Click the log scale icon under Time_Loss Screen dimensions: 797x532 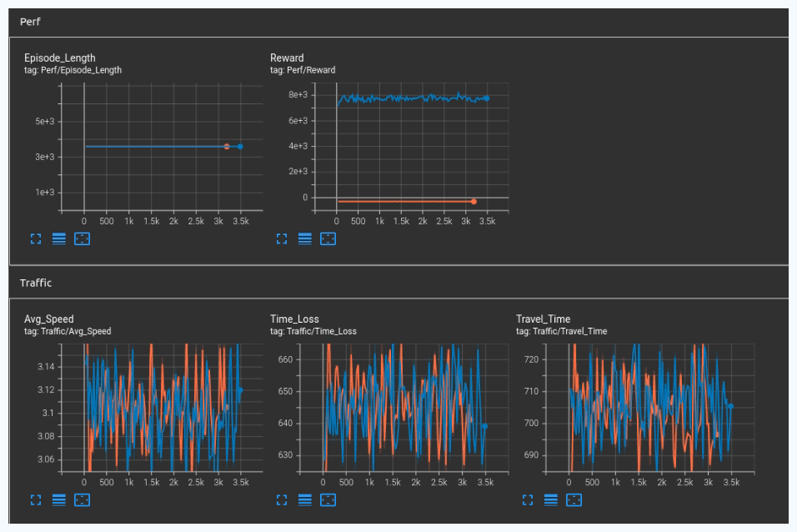pos(304,499)
